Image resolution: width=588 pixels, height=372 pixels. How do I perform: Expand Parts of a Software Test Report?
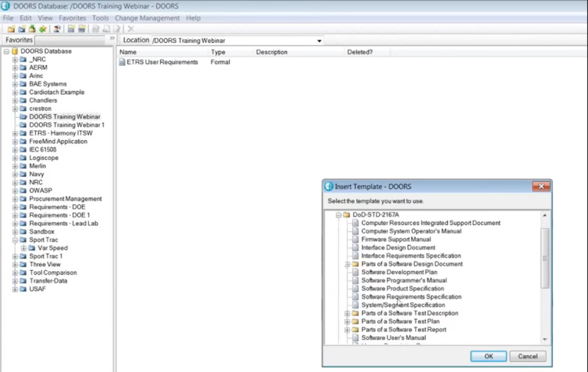pos(347,330)
